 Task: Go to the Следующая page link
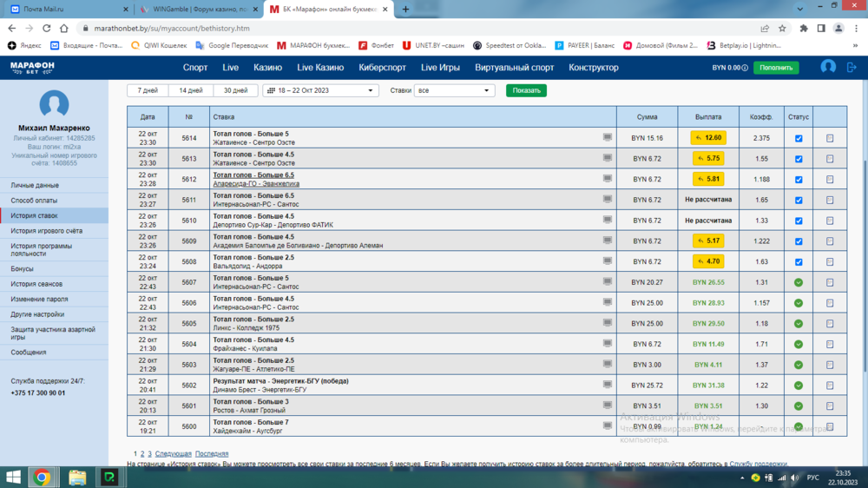pos(173,453)
